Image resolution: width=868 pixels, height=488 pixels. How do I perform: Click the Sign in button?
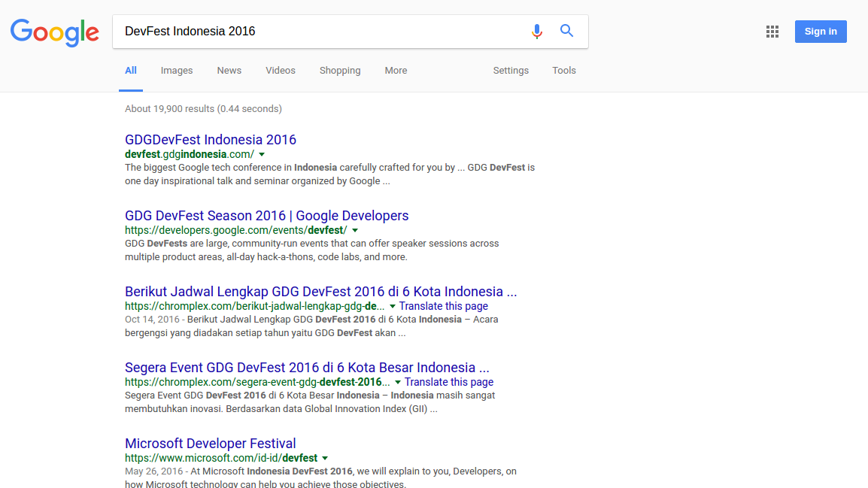tap(821, 32)
